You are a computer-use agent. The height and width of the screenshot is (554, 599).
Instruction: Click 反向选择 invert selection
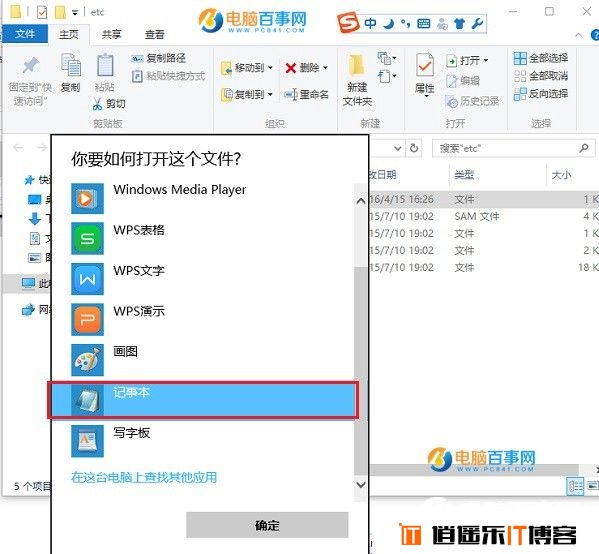(541, 94)
